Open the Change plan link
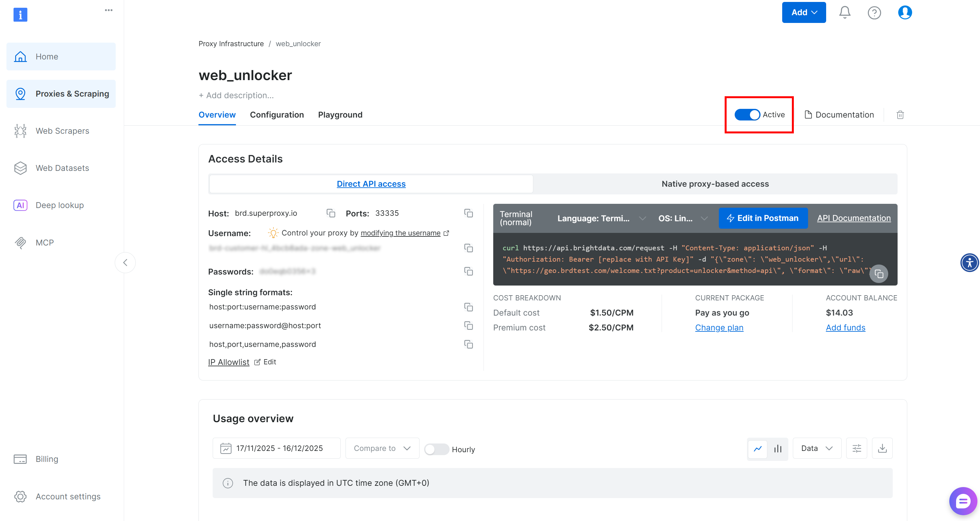The width and height of the screenshot is (980, 521). click(x=719, y=328)
